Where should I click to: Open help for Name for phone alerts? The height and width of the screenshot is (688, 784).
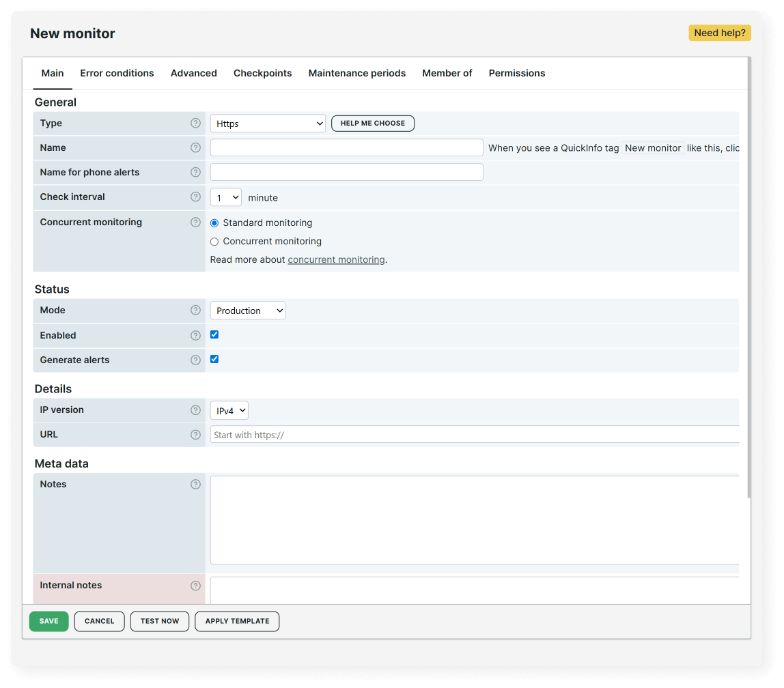coord(195,172)
